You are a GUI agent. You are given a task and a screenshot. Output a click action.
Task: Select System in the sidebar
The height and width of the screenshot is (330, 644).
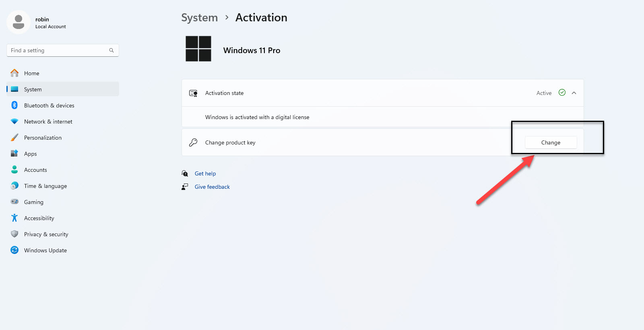tap(33, 89)
